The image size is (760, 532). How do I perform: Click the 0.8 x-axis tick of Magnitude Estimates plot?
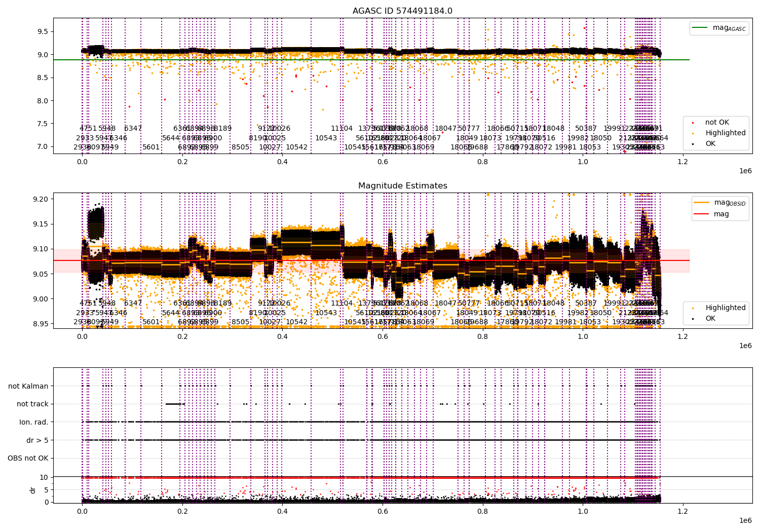pyautogui.click(x=483, y=337)
